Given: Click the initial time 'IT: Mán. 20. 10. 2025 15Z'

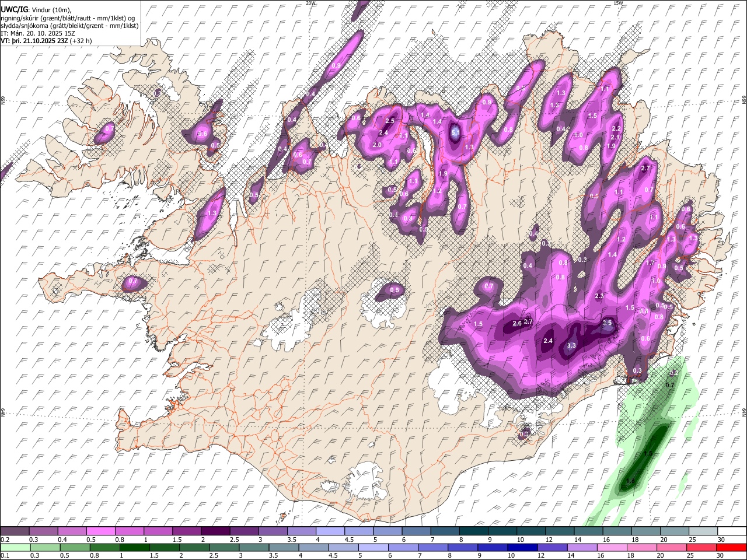Looking at the screenshot, I should click(38, 33).
